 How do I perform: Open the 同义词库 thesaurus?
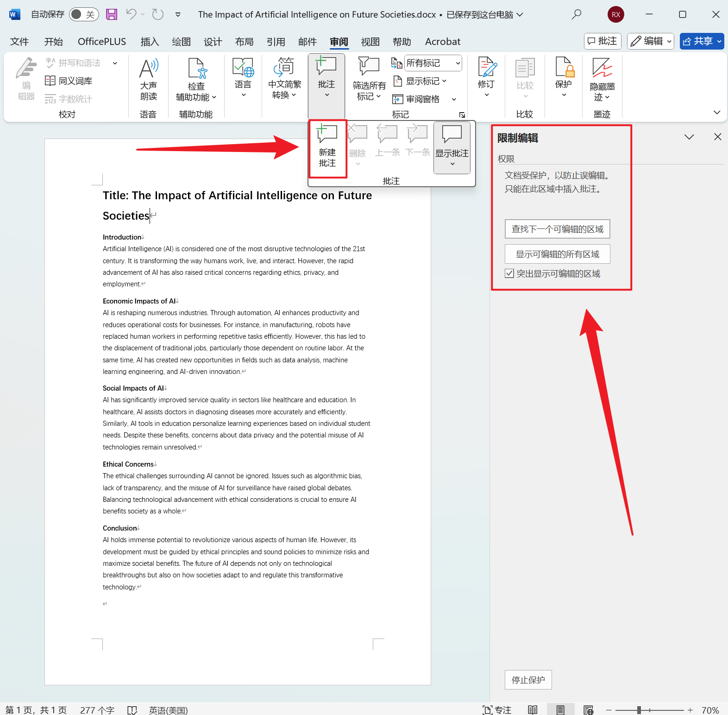pyautogui.click(x=69, y=81)
